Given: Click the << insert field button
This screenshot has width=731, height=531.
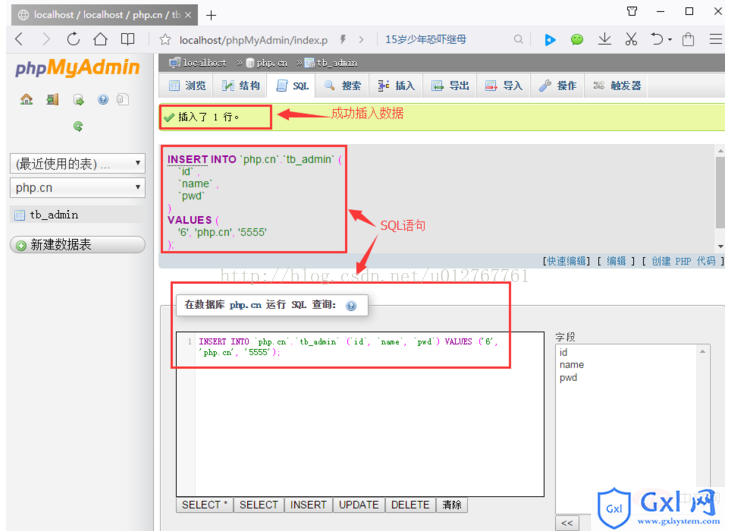Looking at the screenshot, I should point(567,523).
